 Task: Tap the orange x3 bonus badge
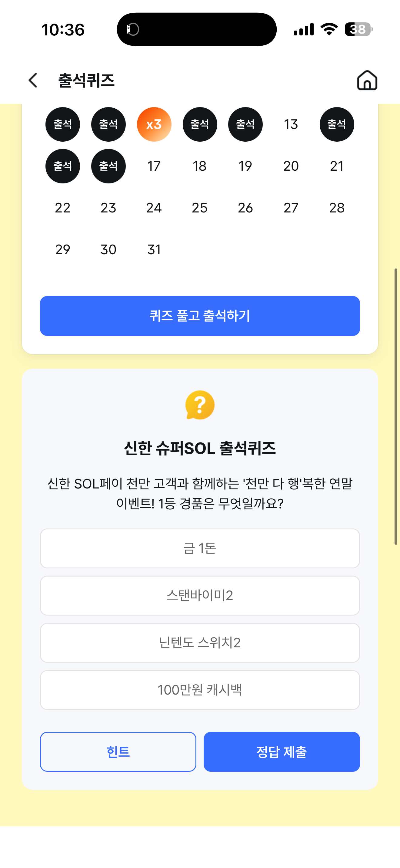pyautogui.click(x=154, y=124)
